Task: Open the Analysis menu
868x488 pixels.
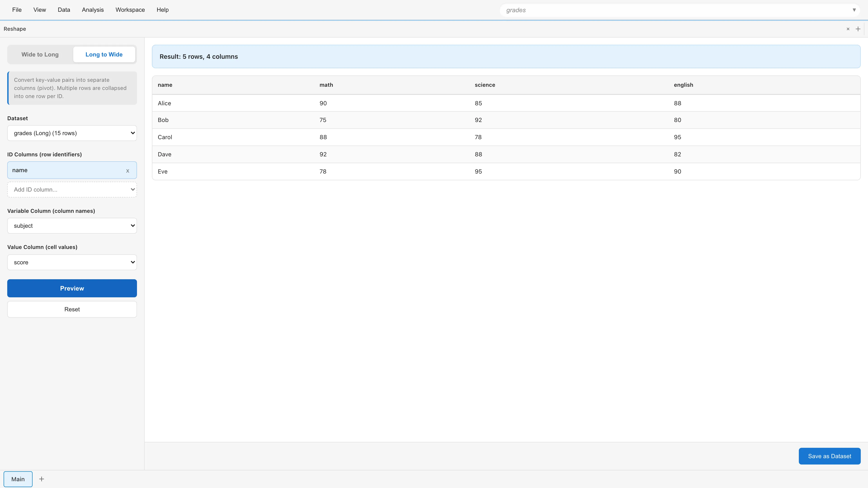Action: pyautogui.click(x=93, y=10)
